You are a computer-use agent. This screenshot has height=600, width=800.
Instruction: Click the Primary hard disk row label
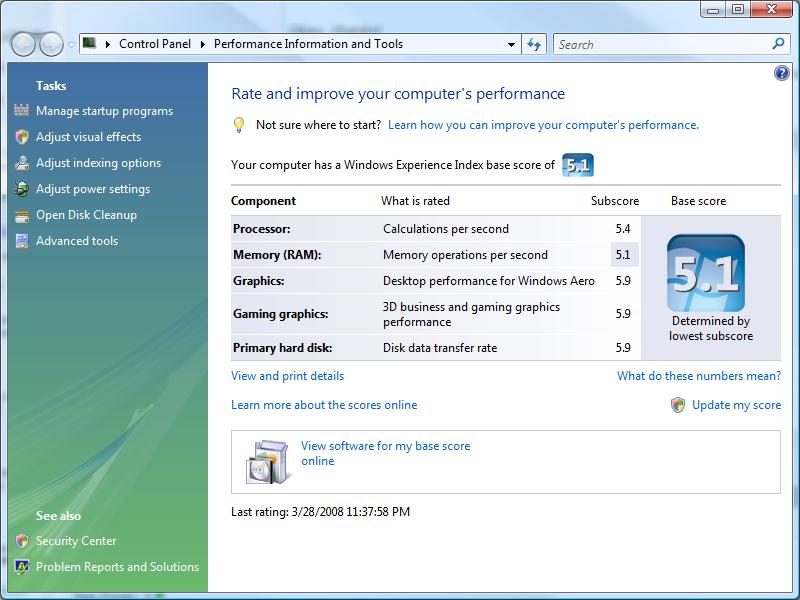point(283,348)
